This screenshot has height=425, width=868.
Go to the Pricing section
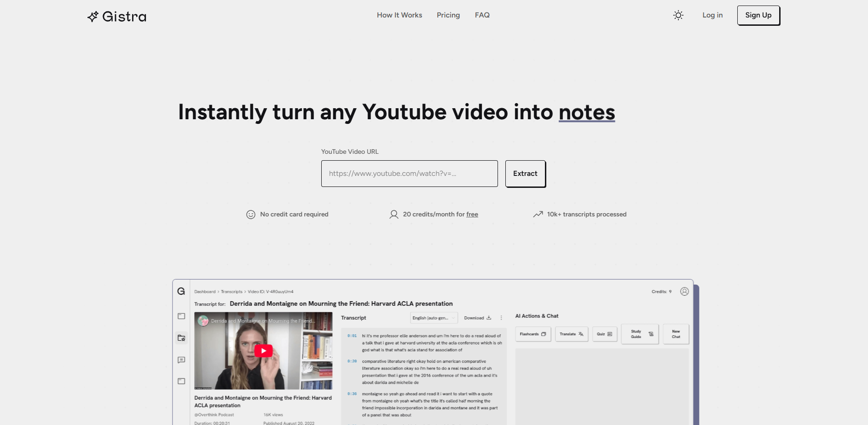click(448, 15)
